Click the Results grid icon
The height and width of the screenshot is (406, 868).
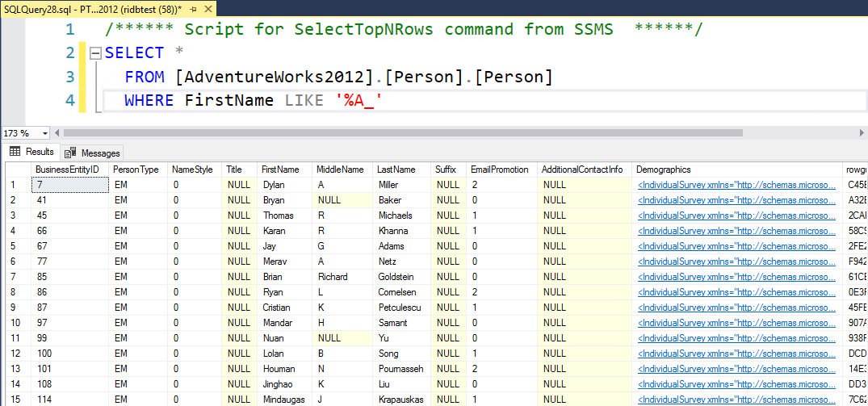(x=15, y=152)
